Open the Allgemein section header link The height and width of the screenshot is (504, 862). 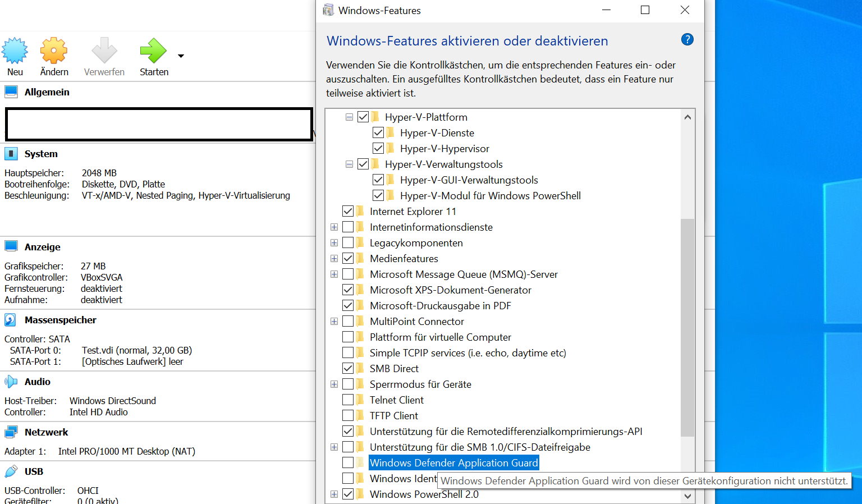(x=47, y=92)
